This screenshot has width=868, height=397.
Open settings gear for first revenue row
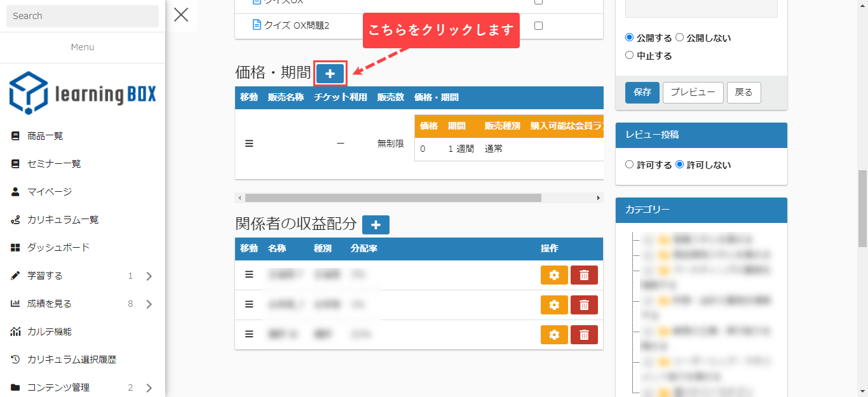click(554, 275)
